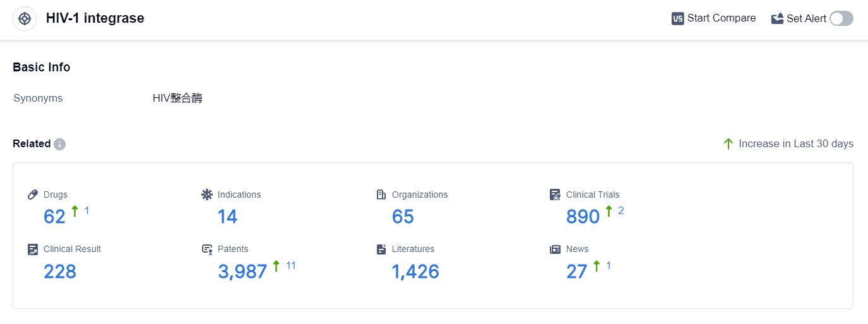The height and width of the screenshot is (324, 868).
Task: Click the Set Alert bell icon
Action: pos(777,18)
